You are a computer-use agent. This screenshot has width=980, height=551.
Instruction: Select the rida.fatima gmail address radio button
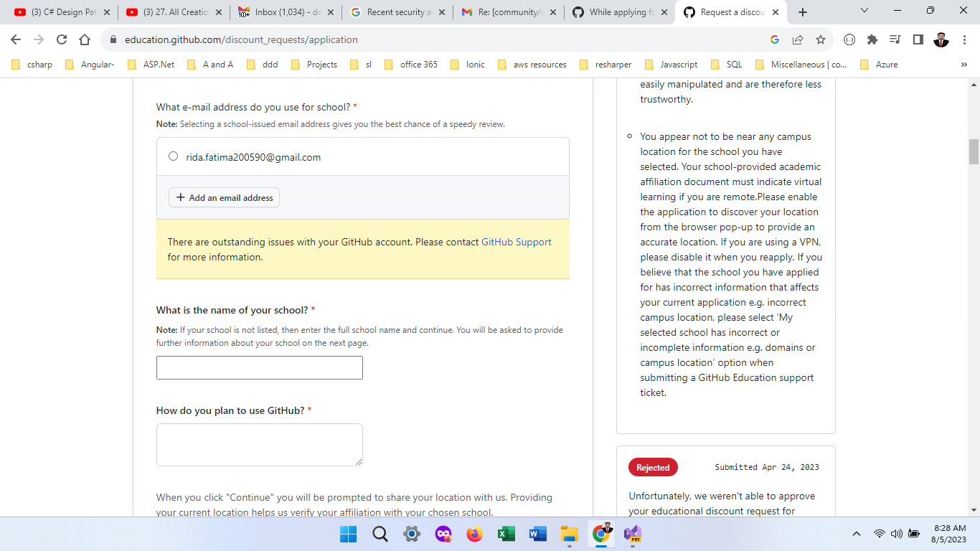click(x=172, y=155)
